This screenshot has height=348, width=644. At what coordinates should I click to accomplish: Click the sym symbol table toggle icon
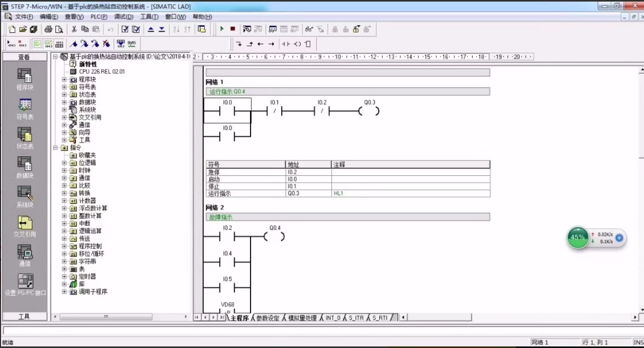pos(131,44)
